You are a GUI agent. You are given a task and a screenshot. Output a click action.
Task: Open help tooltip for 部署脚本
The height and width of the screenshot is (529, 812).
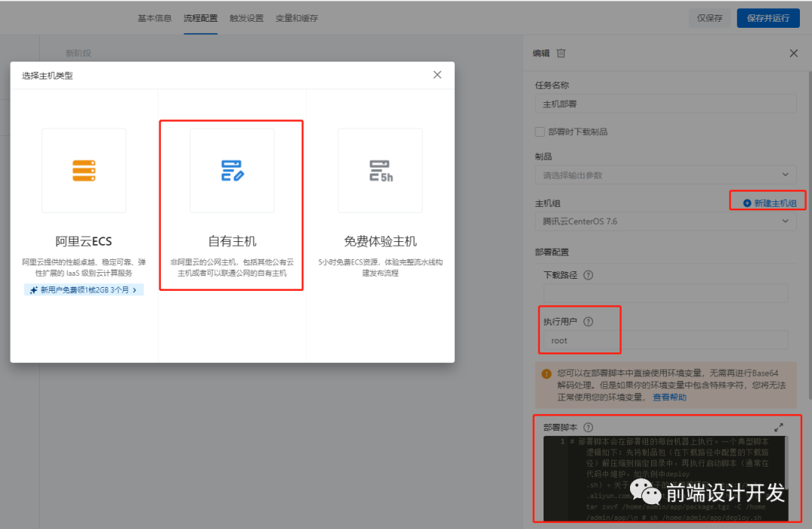tap(588, 428)
